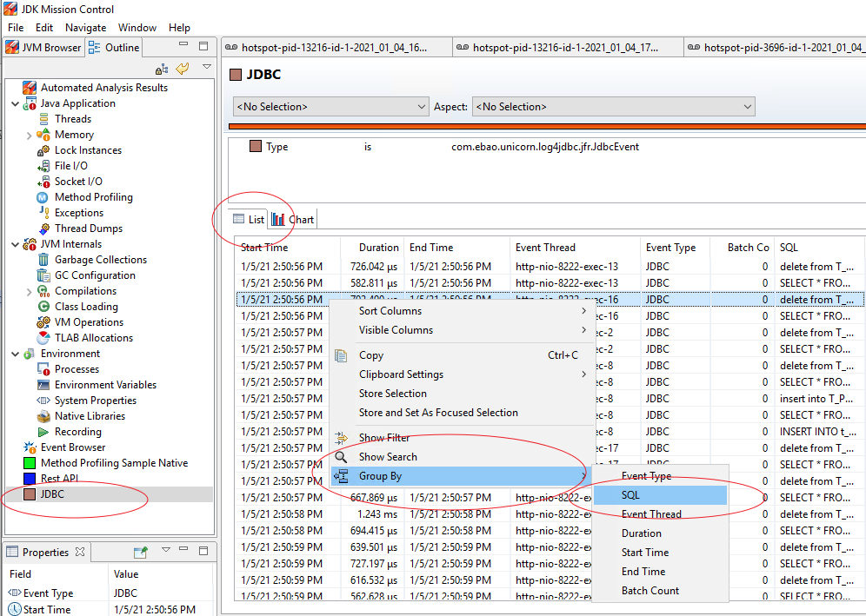Select the Socket I/O entry
Viewport: 866px width, 616px height.
(x=77, y=182)
